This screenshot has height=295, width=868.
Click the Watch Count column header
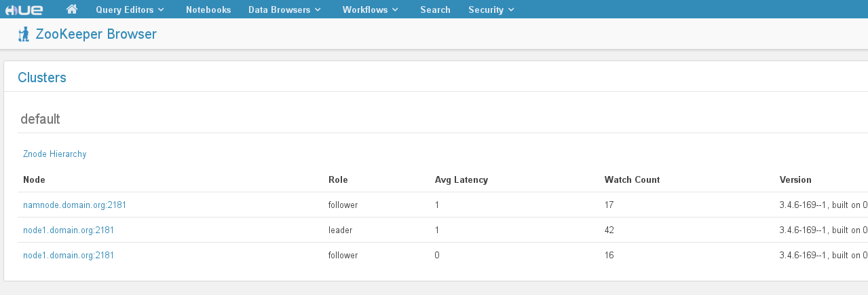coord(632,179)
